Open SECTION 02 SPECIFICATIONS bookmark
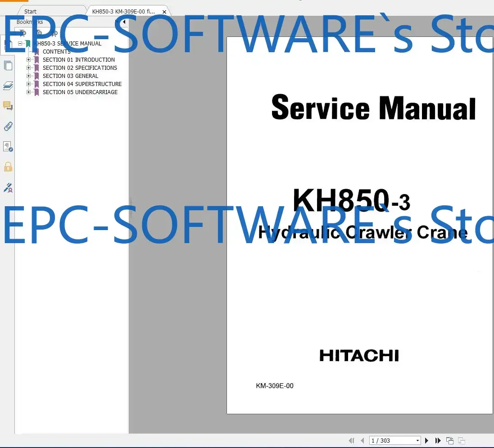The height and width of the screenshot is (448, 494). (80, 68)
